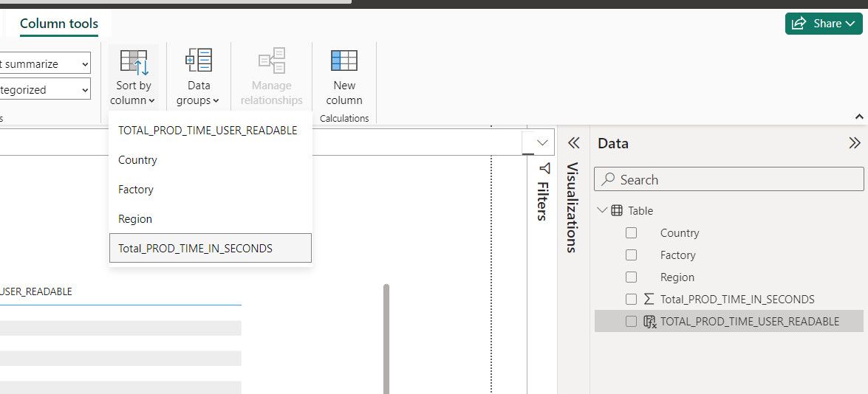Click calculated column icon beside TOTAL_PROD_TIME_USER_READABLE
The height and width of the screenshot is (394, 868).
[650, 322]
